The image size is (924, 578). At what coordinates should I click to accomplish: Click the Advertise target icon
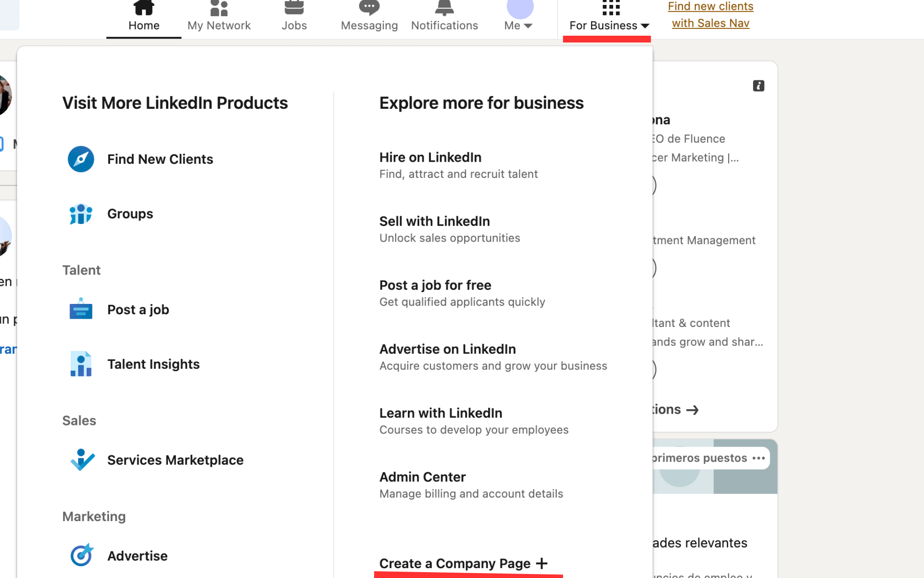point(82,555)
